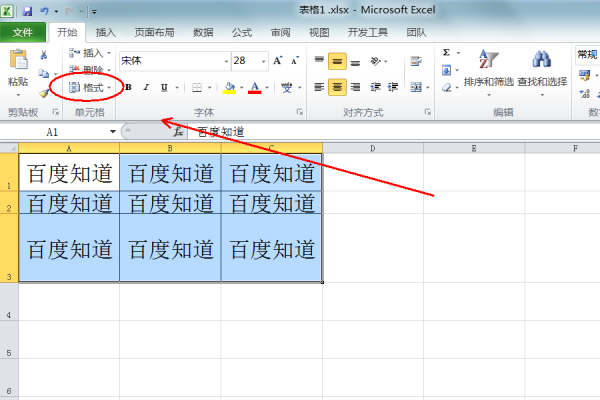
Task: Click the Merge and Center icon
Action: click(x=416, y=87)
